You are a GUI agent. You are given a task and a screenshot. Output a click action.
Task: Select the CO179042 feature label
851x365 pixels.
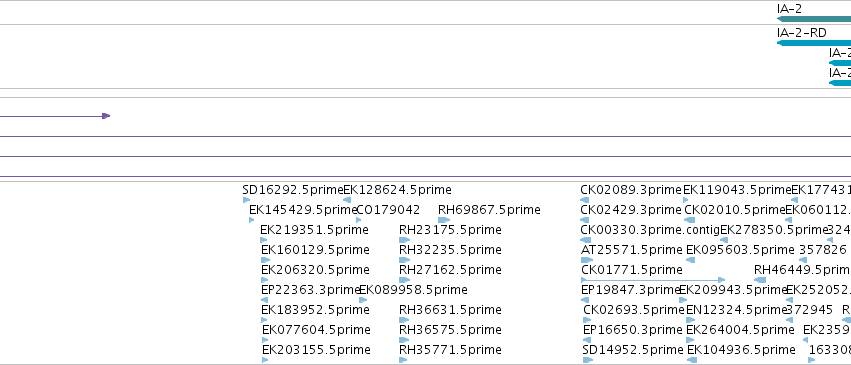click(388, 210)
